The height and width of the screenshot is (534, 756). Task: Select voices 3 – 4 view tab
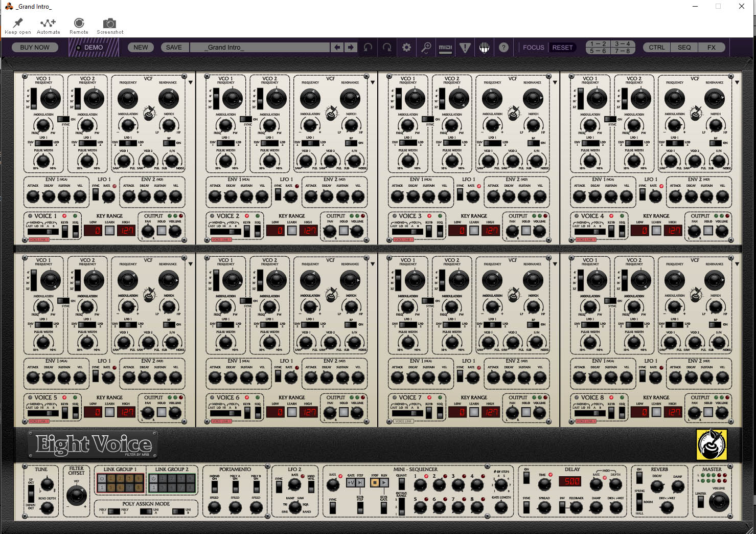pyautogui.click(x=622, y=44)
